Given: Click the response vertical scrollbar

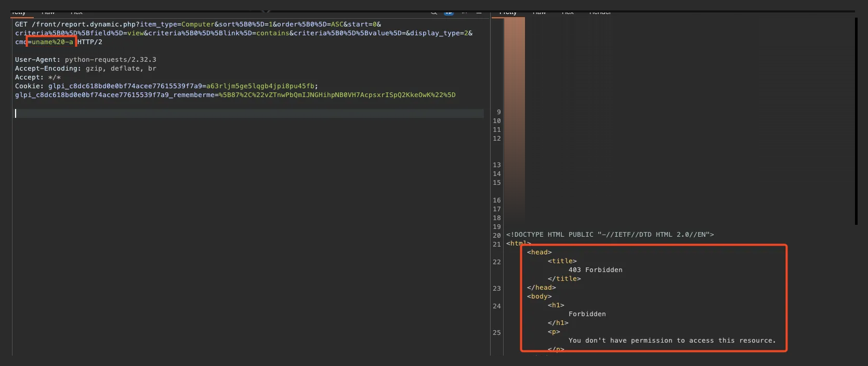Looking at the screenshot, I should [856, 120].
